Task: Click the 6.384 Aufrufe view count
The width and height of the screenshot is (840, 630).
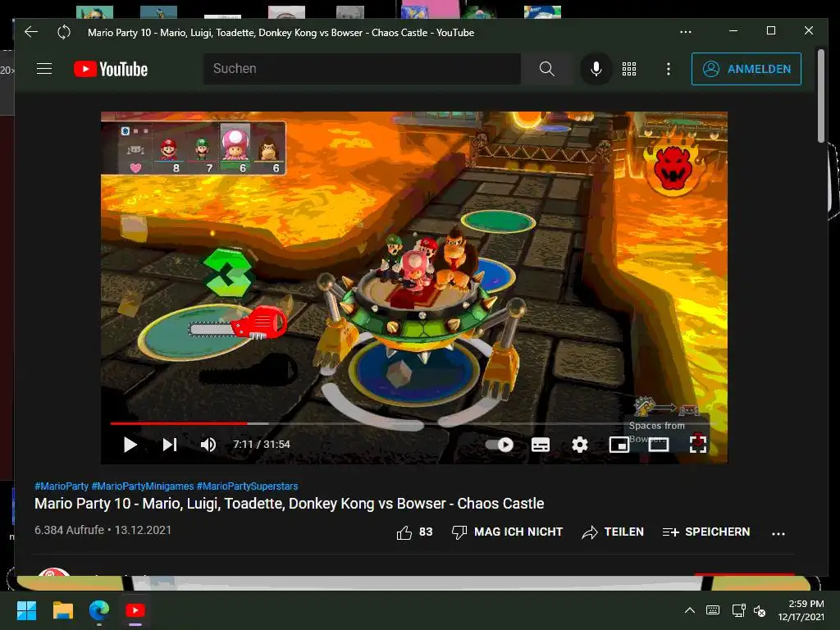Action: point(69,530)
